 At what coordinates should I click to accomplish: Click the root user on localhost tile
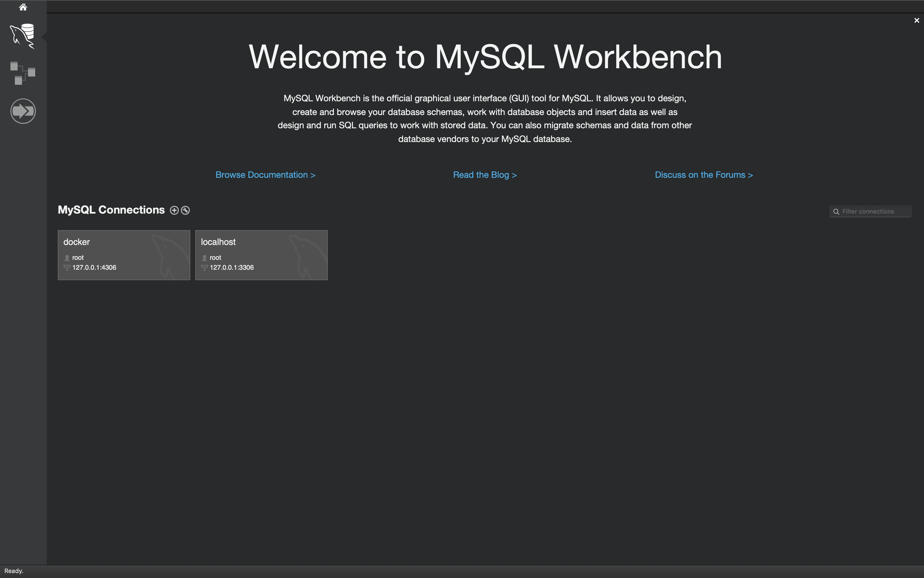[x=215, y=258]
